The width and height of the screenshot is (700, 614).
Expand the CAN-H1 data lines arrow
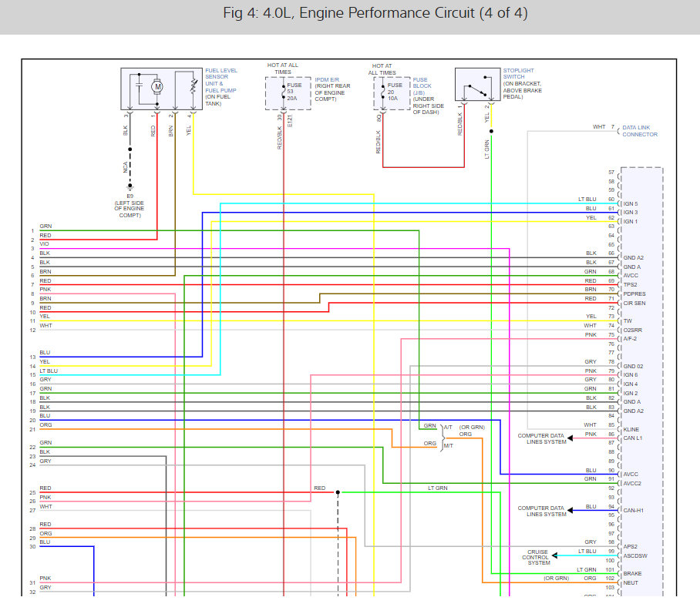click(570, 510)
